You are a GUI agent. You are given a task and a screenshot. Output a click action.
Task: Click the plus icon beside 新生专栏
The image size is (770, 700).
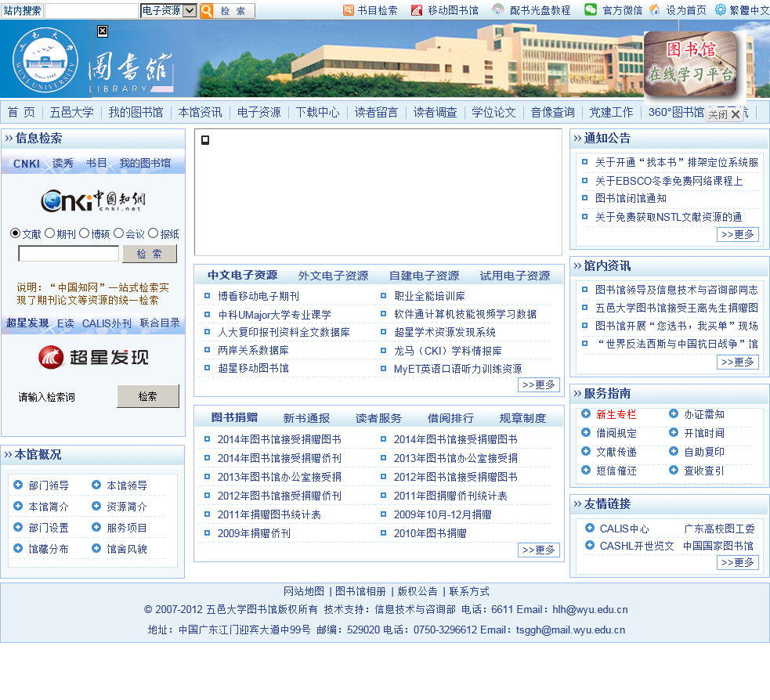coord(586,414)
